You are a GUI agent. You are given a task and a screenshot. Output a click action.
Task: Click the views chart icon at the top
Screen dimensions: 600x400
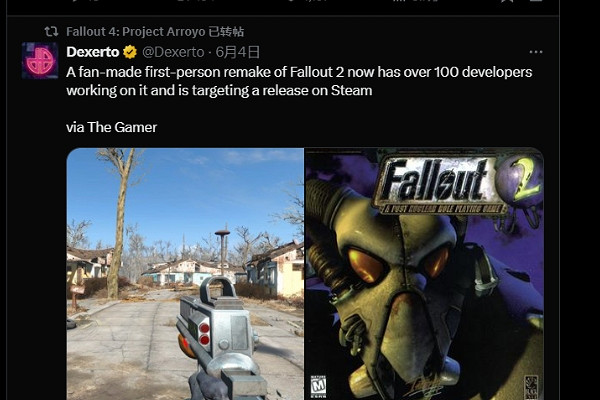point(399,1)
